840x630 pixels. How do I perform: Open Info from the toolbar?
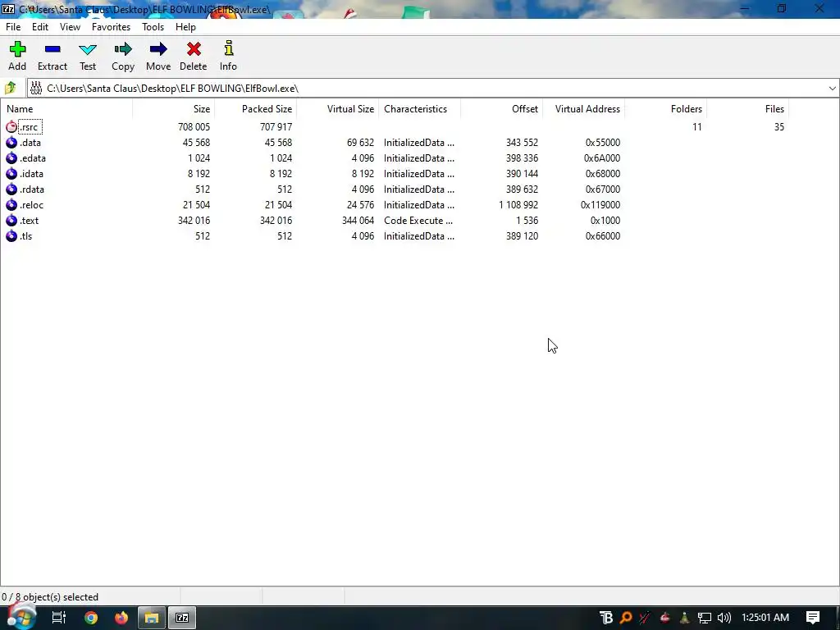pos(228,48)
